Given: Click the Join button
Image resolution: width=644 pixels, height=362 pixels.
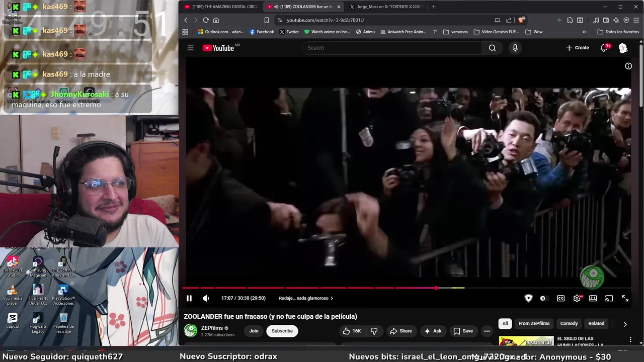Looking at the screenshot, I should [x=254, y=331].
